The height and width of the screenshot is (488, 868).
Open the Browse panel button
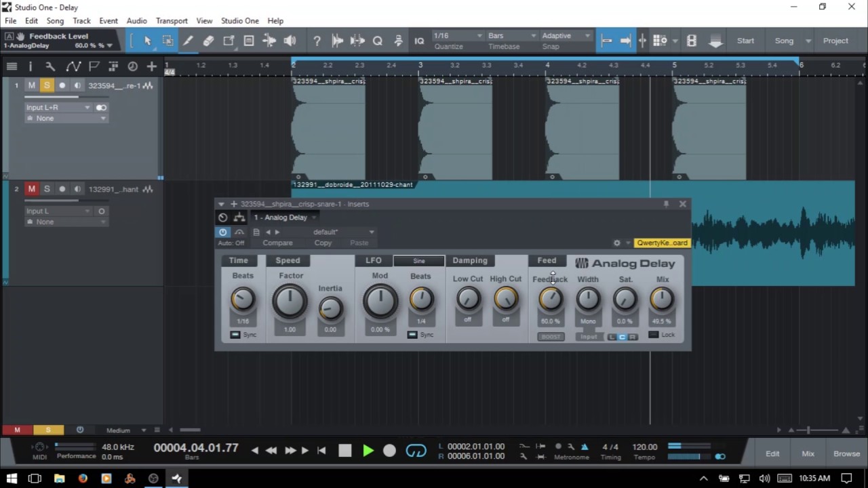(x=846, y=453)
